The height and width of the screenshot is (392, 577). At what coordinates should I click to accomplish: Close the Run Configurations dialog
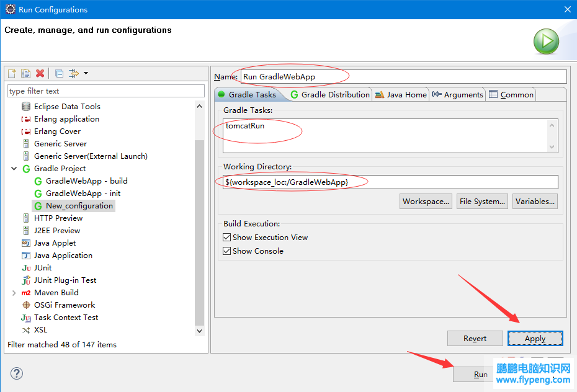click(x=568, y=9)
